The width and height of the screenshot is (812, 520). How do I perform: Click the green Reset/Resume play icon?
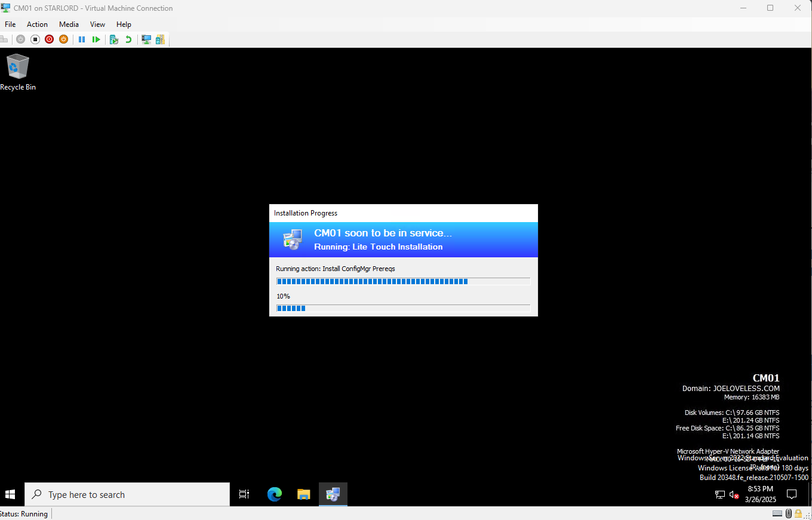point(96,39)
